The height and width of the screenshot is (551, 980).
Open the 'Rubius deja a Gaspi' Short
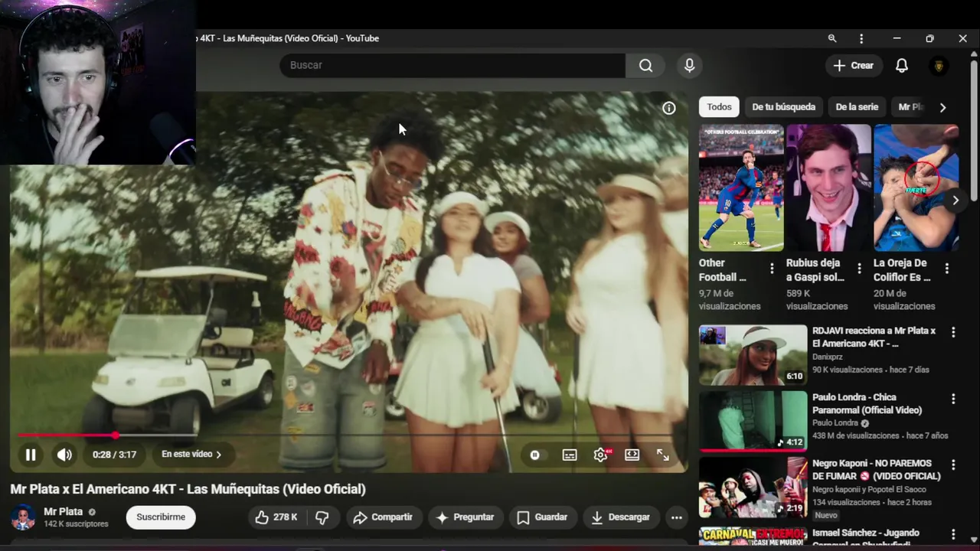(x=828, y=187)
